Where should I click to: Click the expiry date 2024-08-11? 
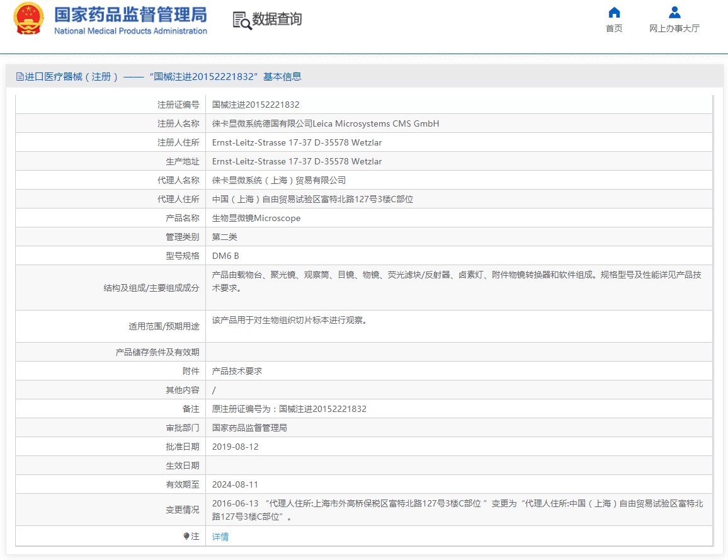(235, 484)
